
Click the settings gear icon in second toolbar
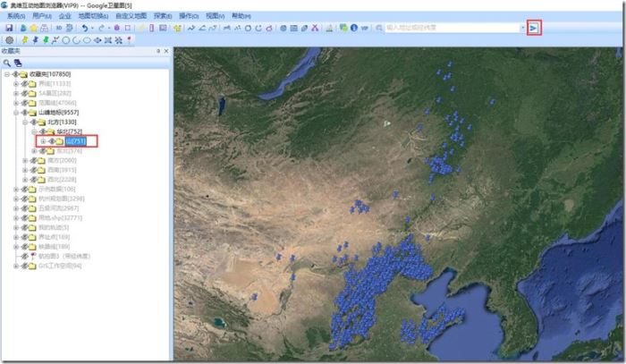point(9,40)
